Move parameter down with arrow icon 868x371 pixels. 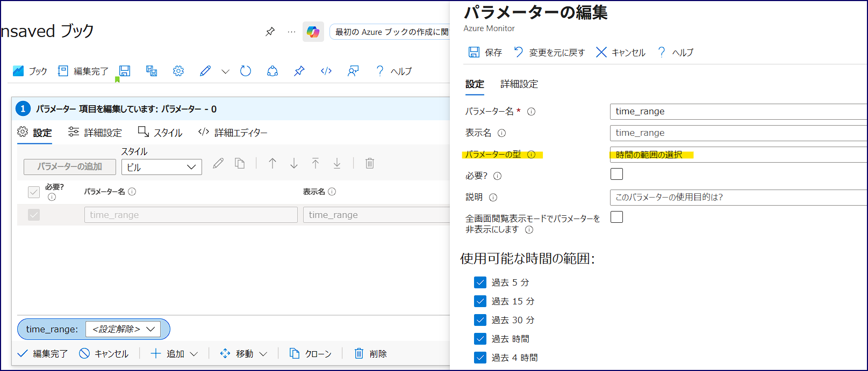[294, 163]
